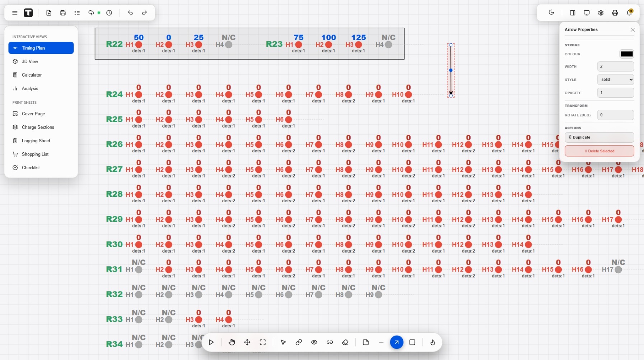Click the flame ignite tool
This screenshot has width=644, height=360.
(433, 342)
